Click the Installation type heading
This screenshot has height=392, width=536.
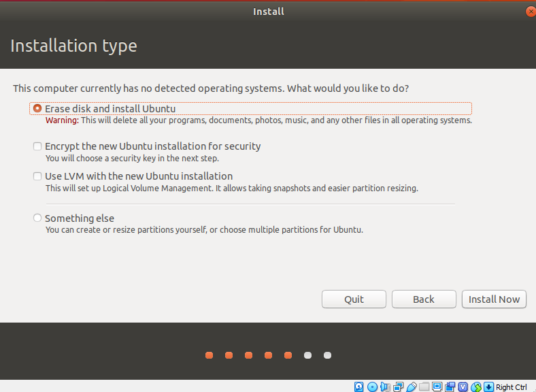[73, 46]
